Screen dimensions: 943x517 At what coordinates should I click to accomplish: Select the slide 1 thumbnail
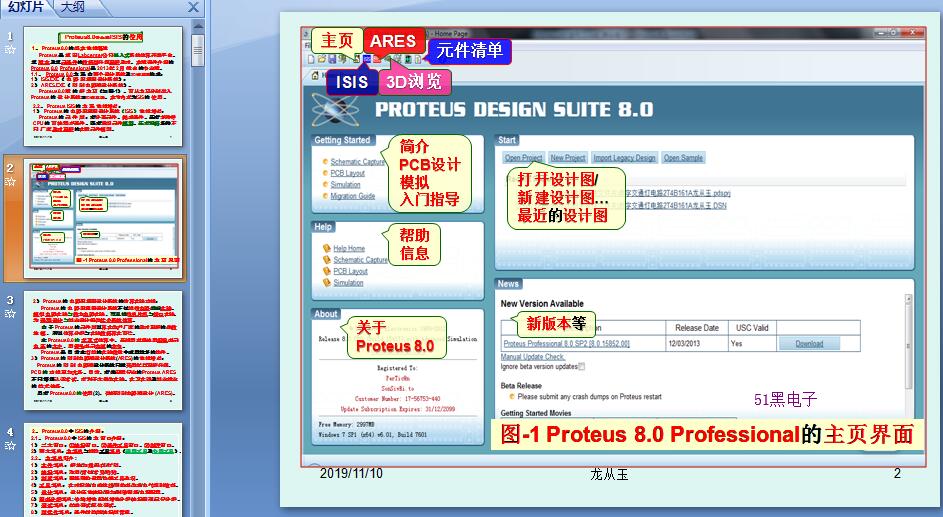[103, 87]
